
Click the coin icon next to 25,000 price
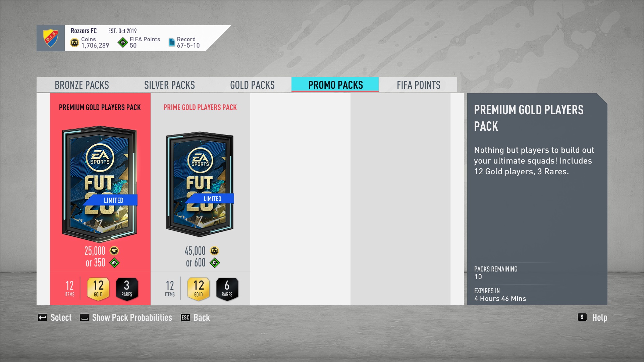(x=114, y=251)
